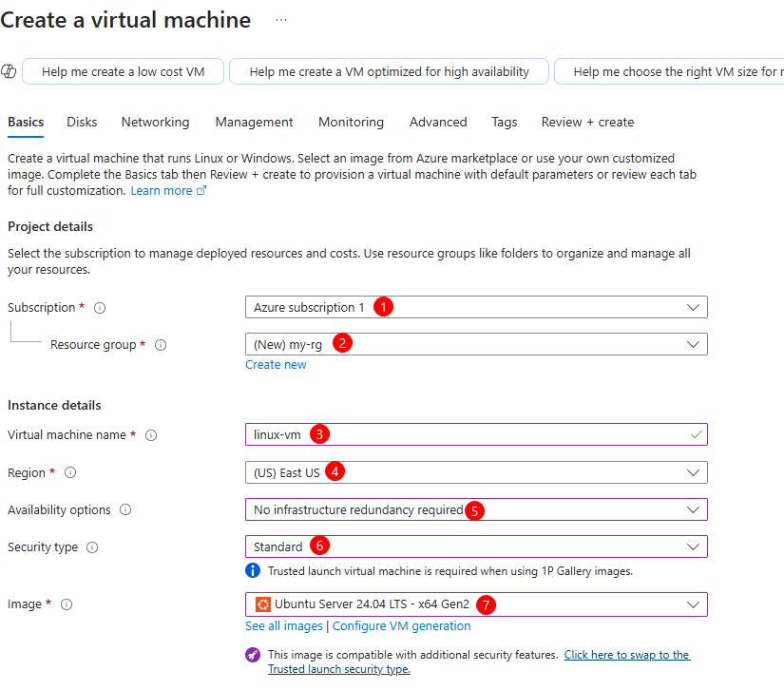This screenshot has width=784, height=690.
Task: Show info tooltip for Region
Action: 70,472
